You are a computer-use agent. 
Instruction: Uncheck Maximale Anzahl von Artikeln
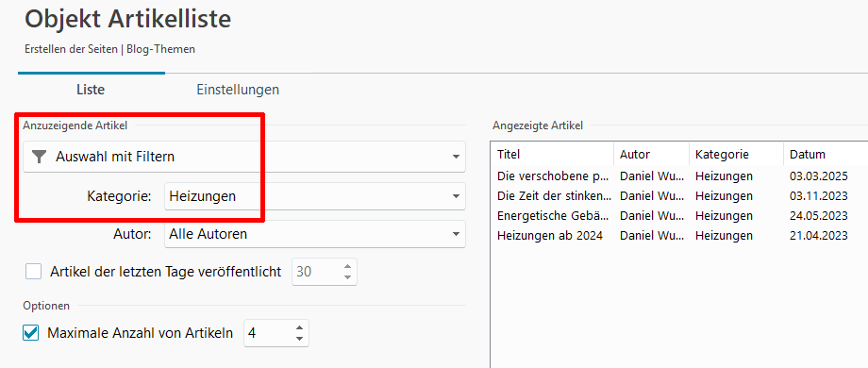pyautogui.click(x=31, y=333)
